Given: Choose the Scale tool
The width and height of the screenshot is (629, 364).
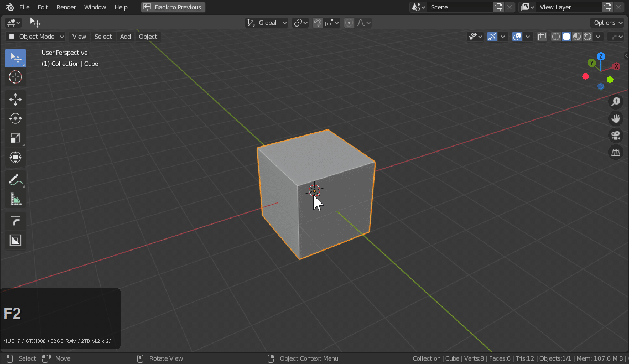Looking at the screenshot, I should 15,138.
